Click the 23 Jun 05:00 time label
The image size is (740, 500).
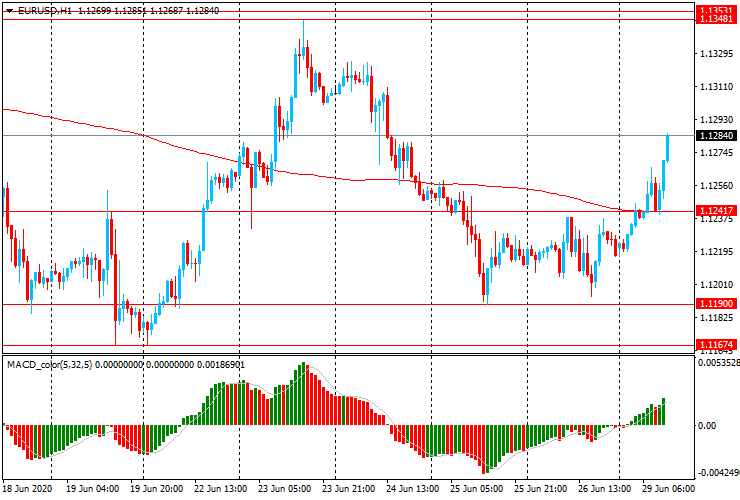pos(284,488)
